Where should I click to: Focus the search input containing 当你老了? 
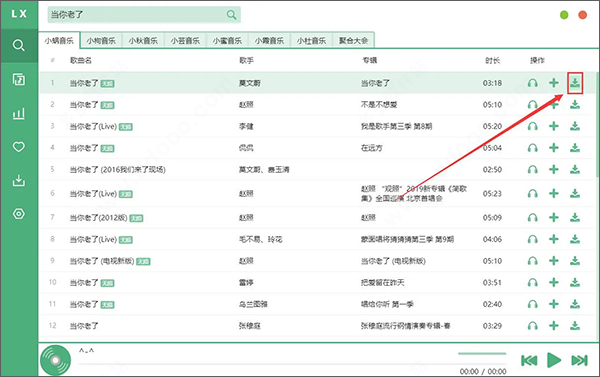[137, 15]
